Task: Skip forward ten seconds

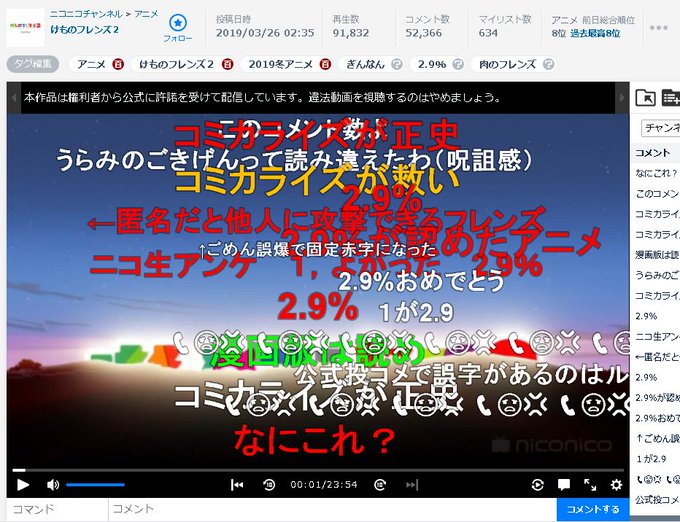Action: [x=380, y=485]
